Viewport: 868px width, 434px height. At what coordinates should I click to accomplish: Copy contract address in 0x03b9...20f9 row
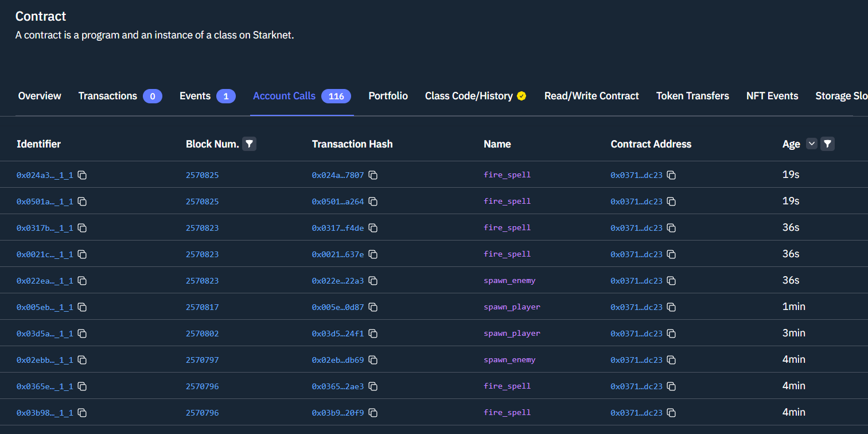click(671, 413)
